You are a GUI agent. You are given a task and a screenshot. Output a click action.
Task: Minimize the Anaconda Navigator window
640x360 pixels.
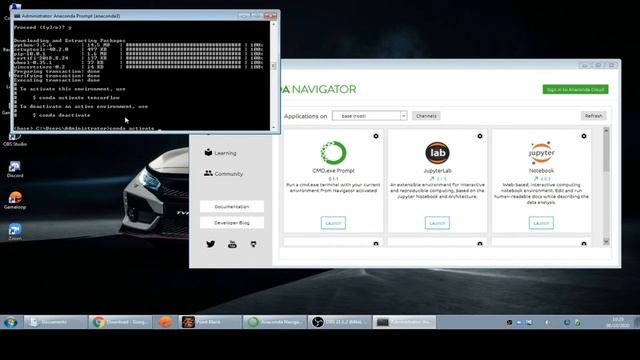pos(584,65)
